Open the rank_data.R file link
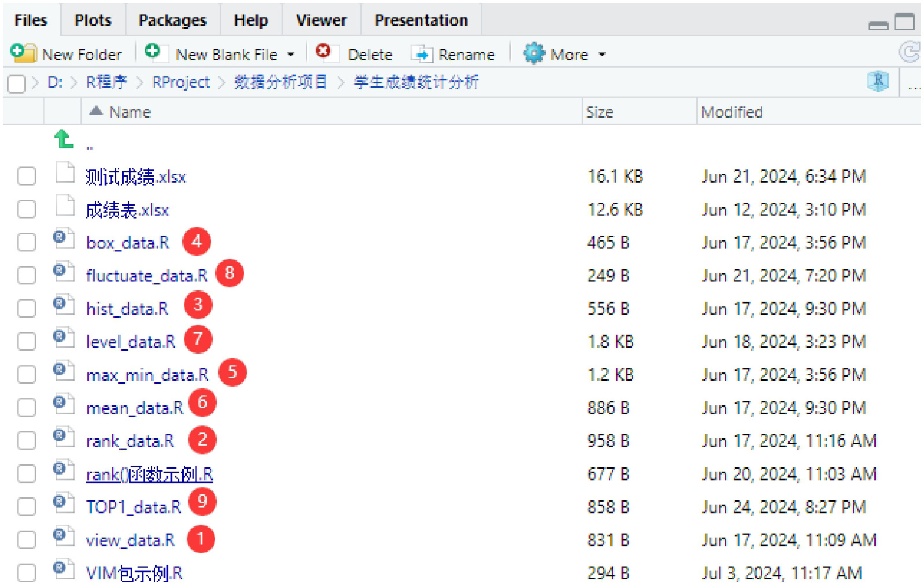Screen dimensions: 924x585 coord(130,441)
